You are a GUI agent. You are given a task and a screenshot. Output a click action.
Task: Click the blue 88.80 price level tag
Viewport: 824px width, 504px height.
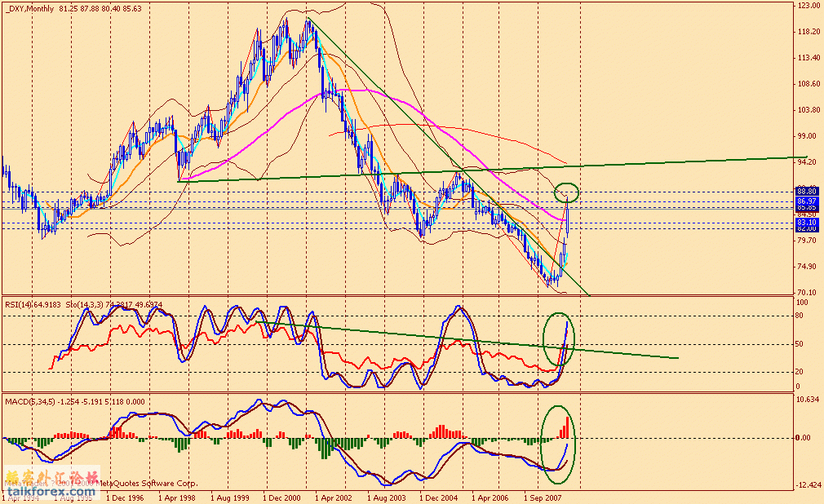pos(807,191)
